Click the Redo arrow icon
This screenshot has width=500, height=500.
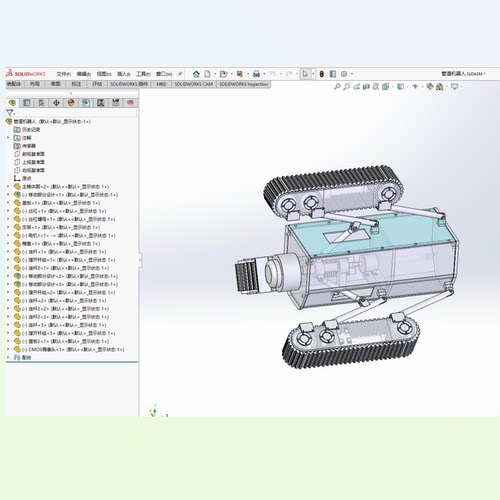pos(289,74)
